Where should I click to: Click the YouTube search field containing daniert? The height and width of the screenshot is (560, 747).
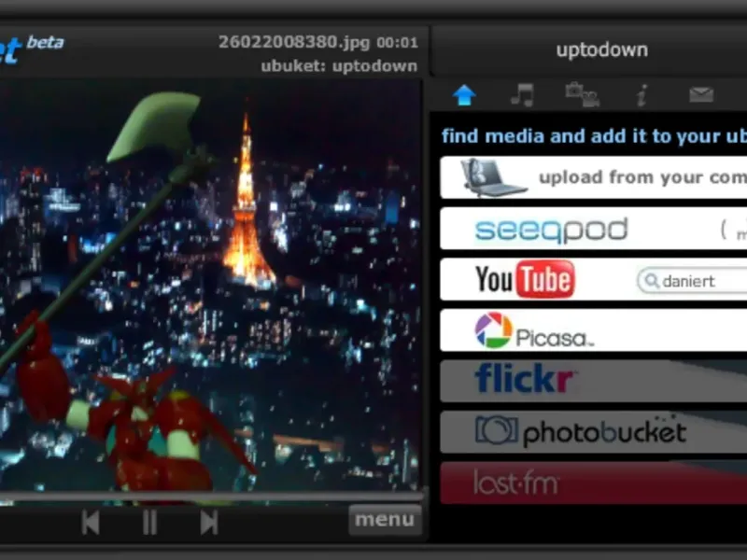pos(692,281)
